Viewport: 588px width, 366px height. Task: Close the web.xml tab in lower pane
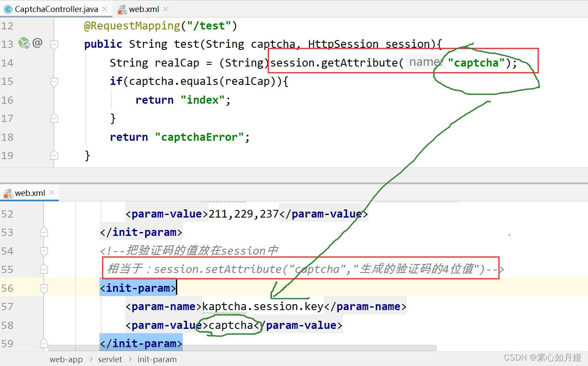(52, 192)
